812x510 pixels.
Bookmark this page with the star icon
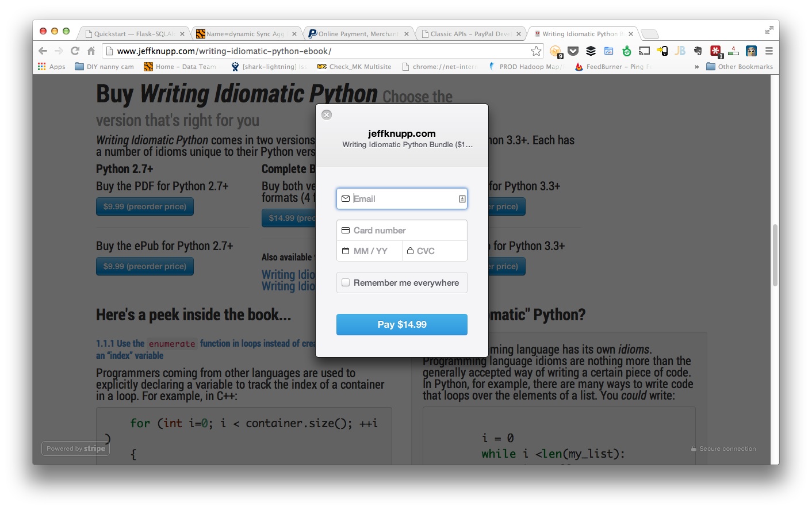tap(536, 51)
